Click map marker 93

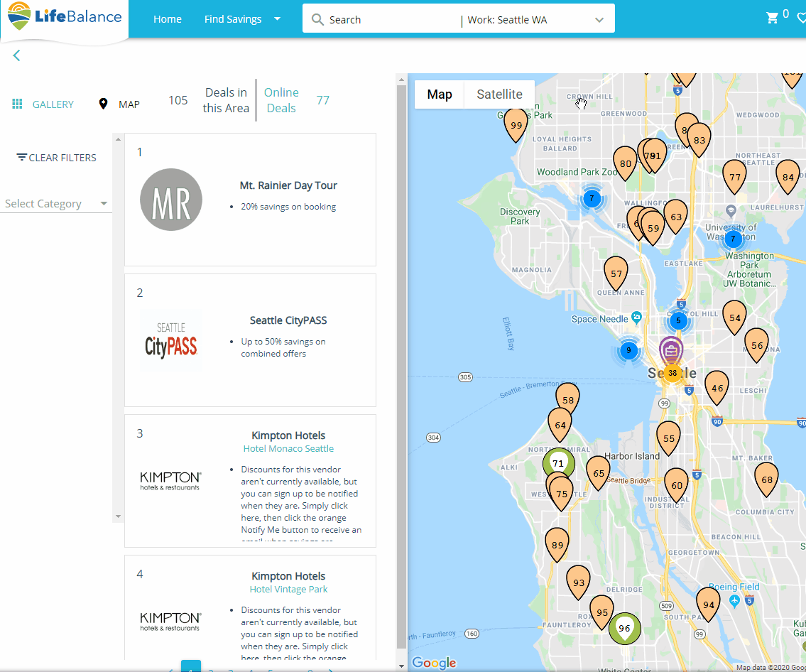pyautogui.click(x=578, y=582)
